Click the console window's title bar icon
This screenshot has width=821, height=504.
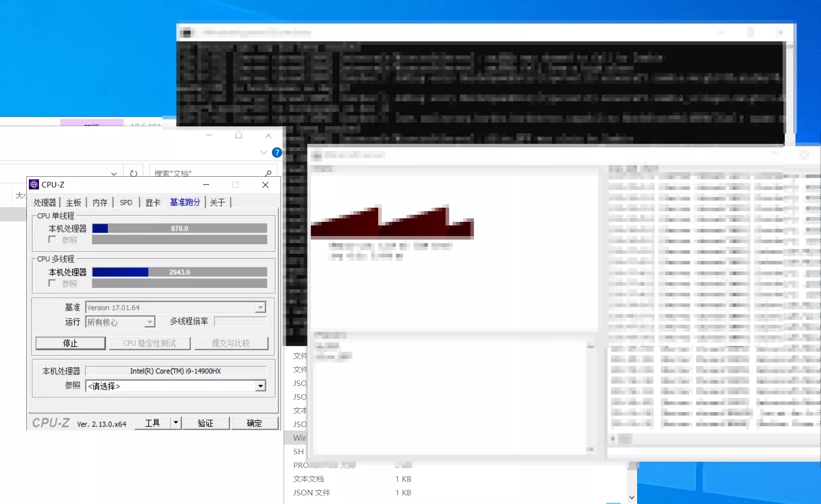[x=186, y=33]
